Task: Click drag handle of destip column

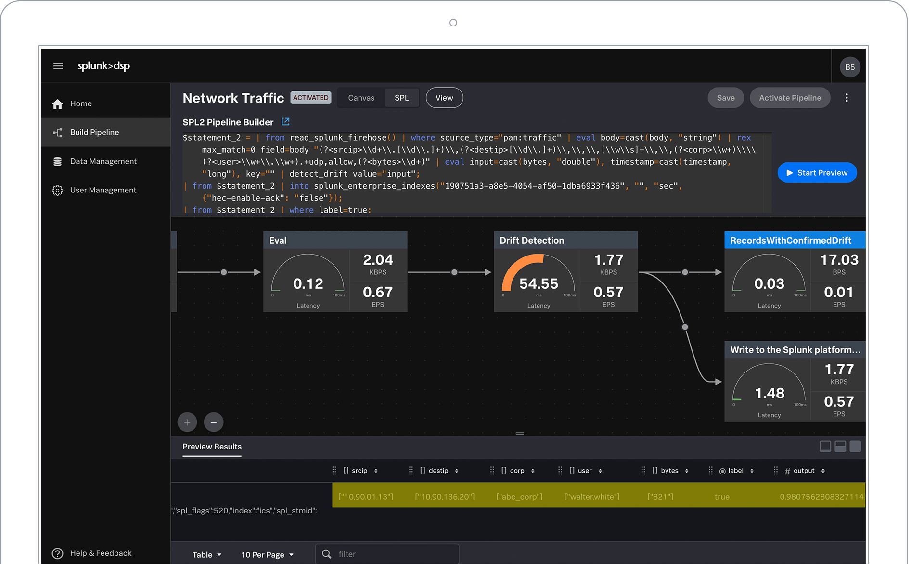Action: point(411,471)
